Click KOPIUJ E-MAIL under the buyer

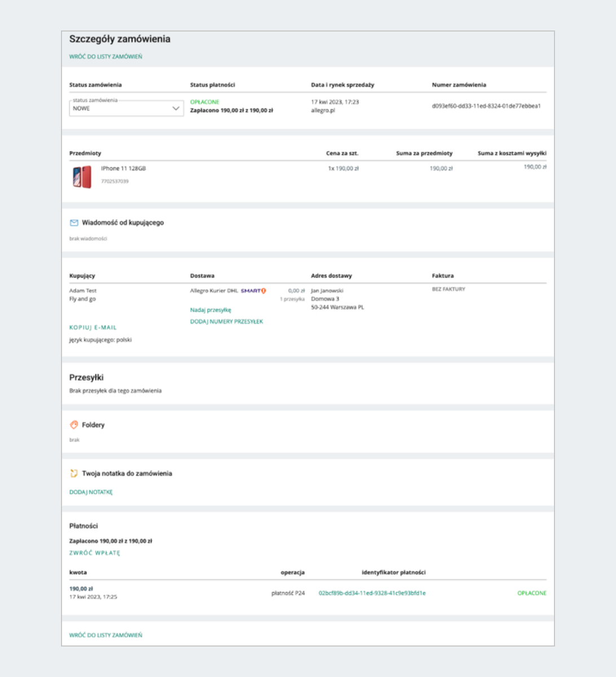point(93,327)
